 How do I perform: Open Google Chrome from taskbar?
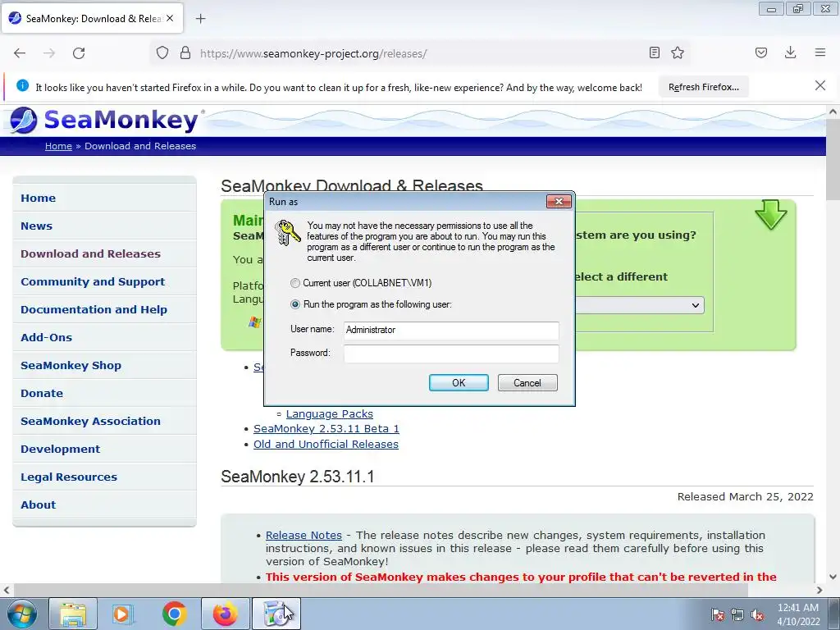tap(175, 614)
